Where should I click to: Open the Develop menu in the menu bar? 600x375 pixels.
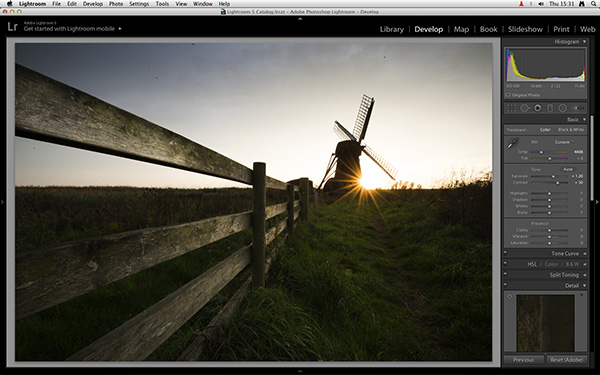tap(93, 4)
